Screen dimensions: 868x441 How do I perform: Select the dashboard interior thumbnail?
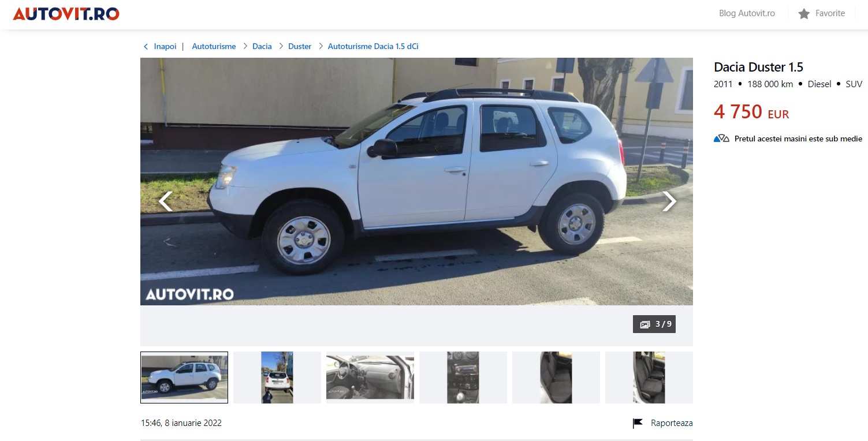pyautogui.click(x=370, y=378)
